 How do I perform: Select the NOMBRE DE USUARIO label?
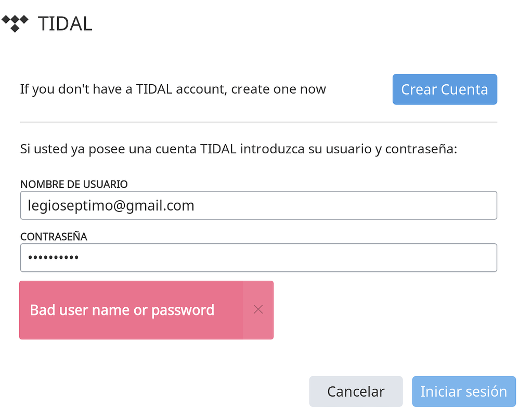(x=73, y=183)
